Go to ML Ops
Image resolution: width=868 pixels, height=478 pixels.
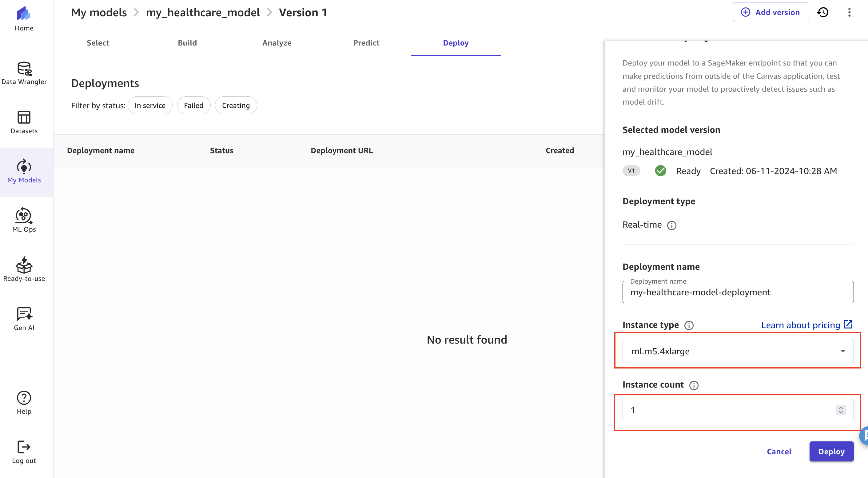[x=24, y=221]
